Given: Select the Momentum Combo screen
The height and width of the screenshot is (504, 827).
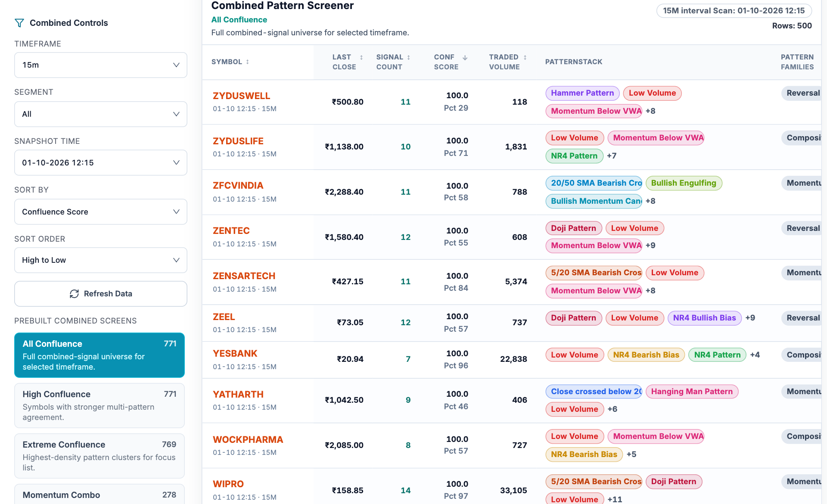Looking at the screenshot, I should click(99, 495).
